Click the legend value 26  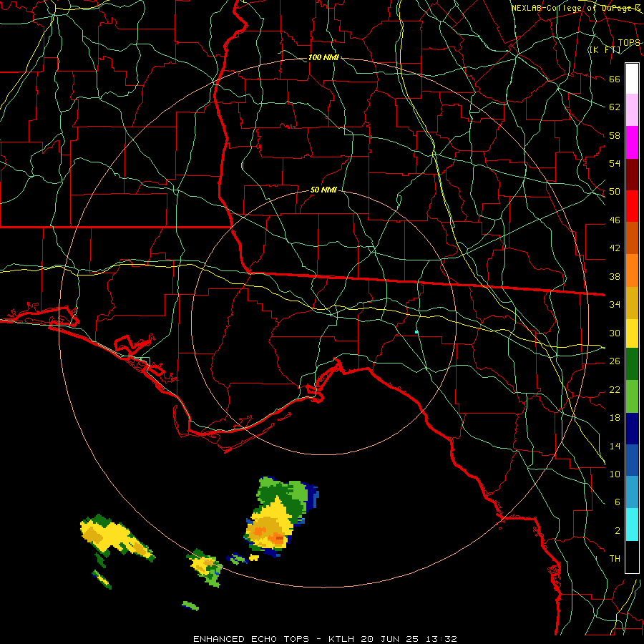click(615, 361)
